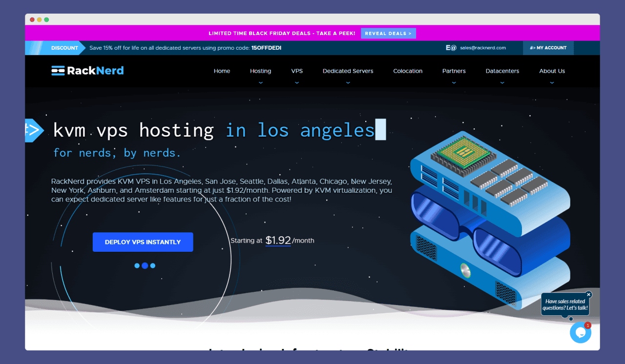Go to the Home menu item
The width and height of the screenshot is (625, 364).
click(x=222, y=71)
